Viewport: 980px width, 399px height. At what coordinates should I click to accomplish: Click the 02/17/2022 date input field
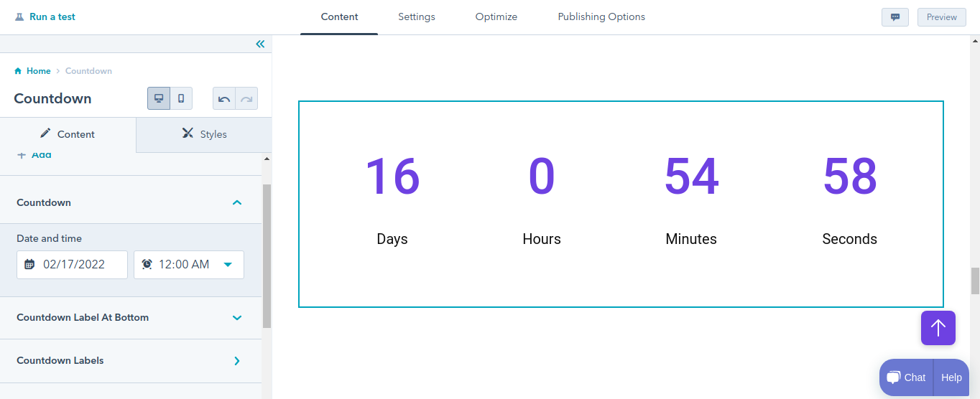(x=79, y=264)
